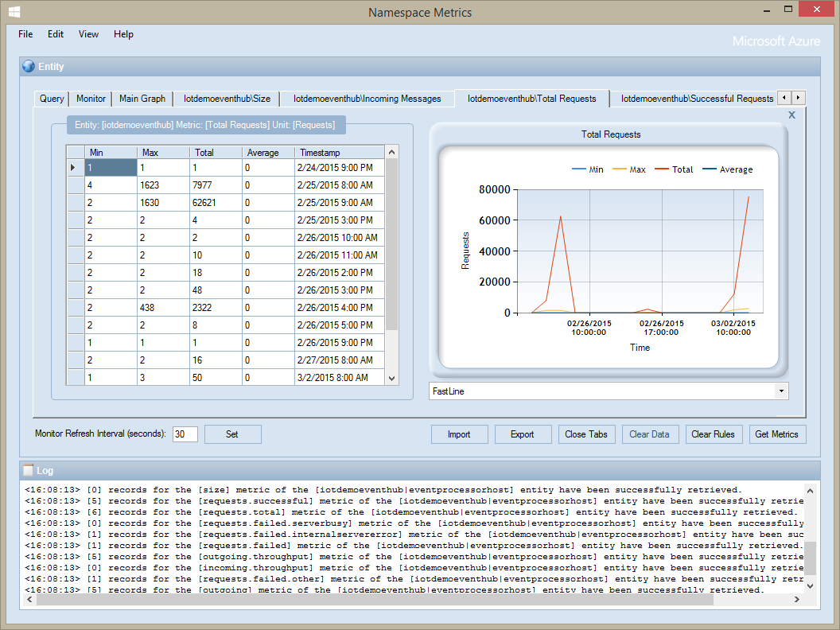This screenshot has width=840, height=630.
Task: Sort by the Max column header
Action: tap(163, 153)
